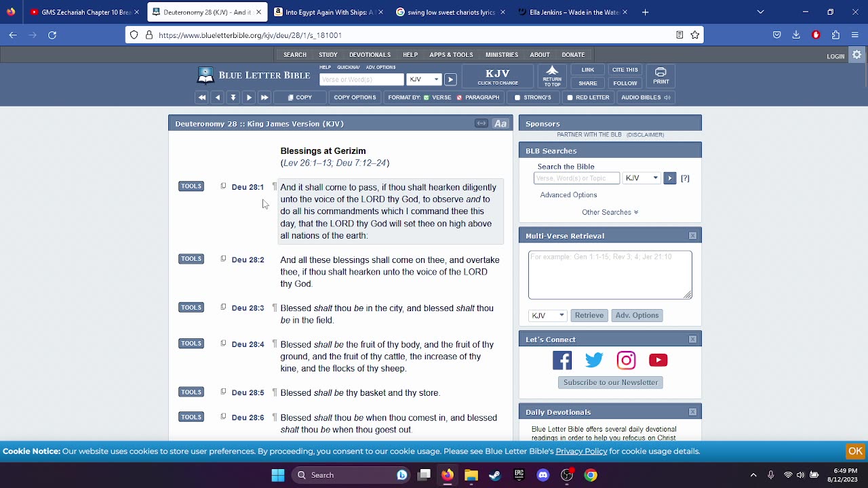Go to previous chapter arrow
This screenshot has width=868, height=488.
[217, 98]
